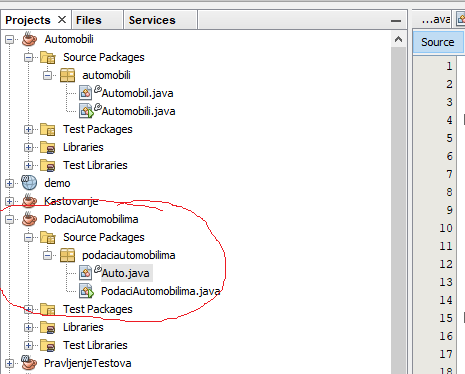Click the Libraries folder icon under Automobili
The width and height of the screenshot is (465, 374).
click(x=48, y=147)
